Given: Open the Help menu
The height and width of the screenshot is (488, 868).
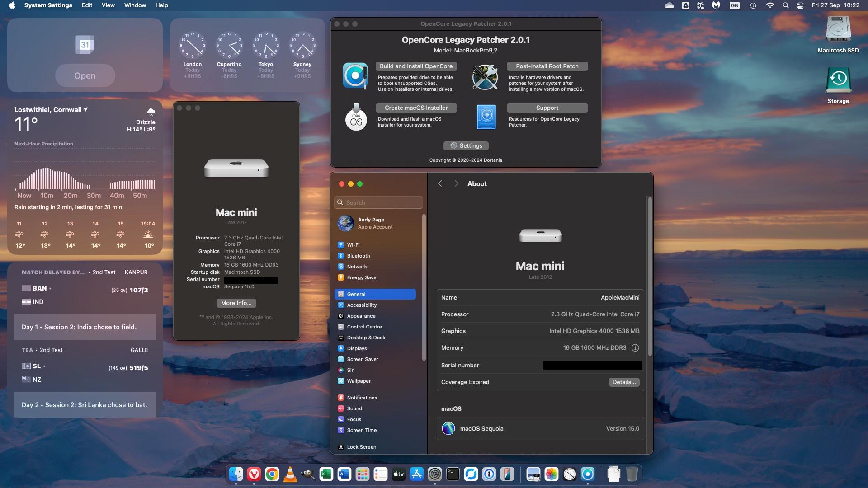Looking at the screenshot, I should coord(161,5).
